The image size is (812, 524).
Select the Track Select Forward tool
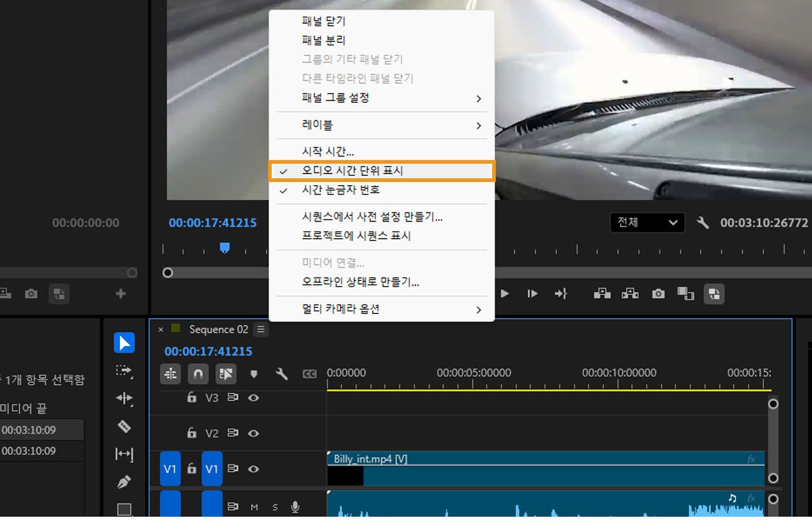(124, 371)
